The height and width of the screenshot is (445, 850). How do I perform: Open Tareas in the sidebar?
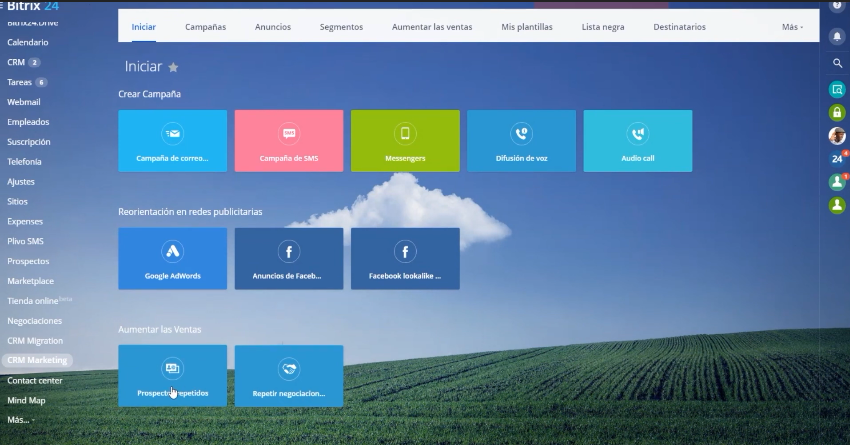pos(19,82)
